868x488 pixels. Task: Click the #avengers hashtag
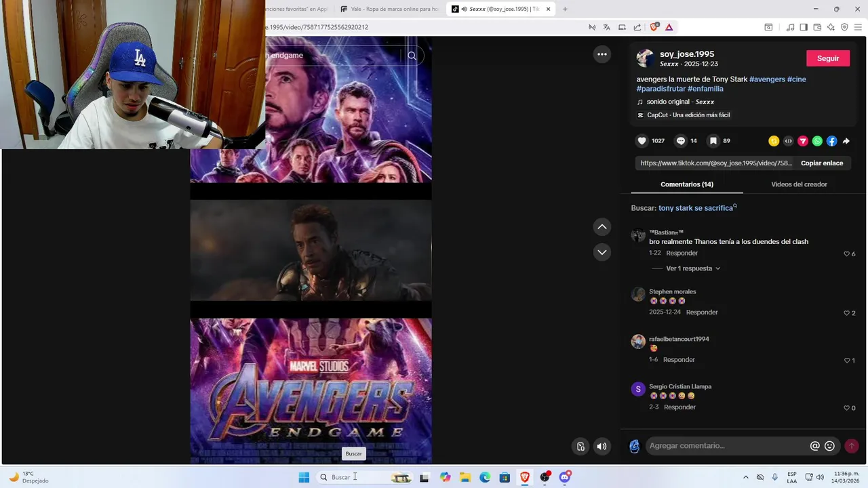[767, 79]
